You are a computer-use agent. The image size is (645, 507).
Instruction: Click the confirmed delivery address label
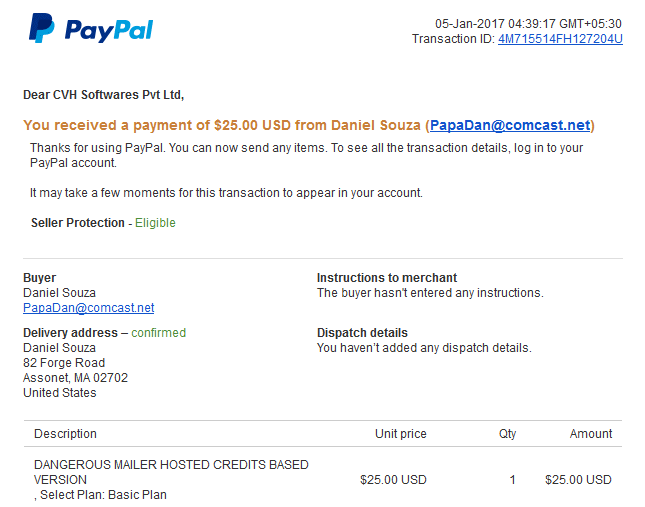158,333
